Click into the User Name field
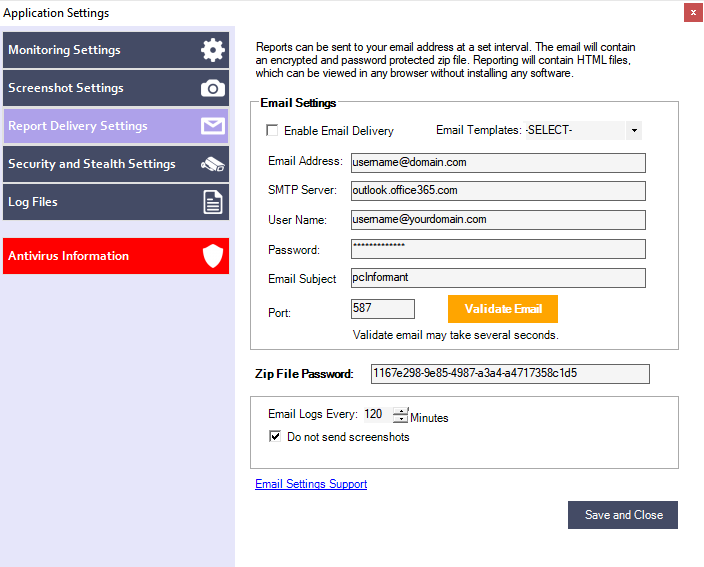Image resolution: width=704 pixels, height=567 pixels. coord(498,220)
